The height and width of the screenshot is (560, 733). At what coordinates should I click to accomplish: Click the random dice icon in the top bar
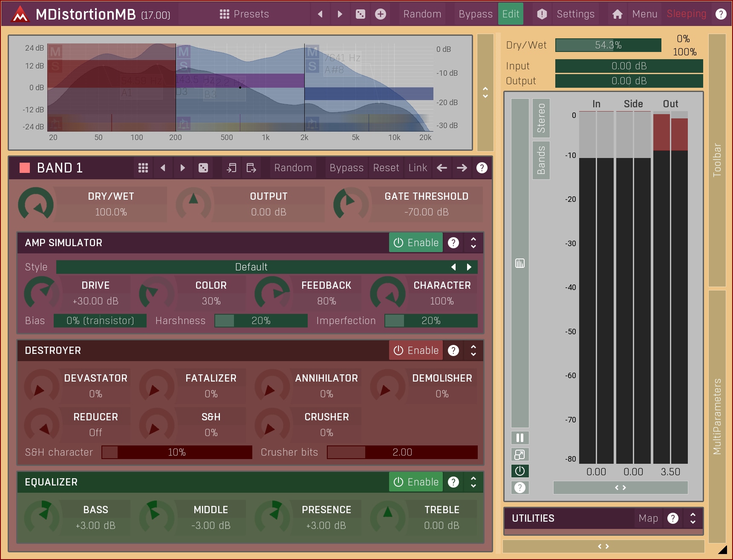(360, 14)
